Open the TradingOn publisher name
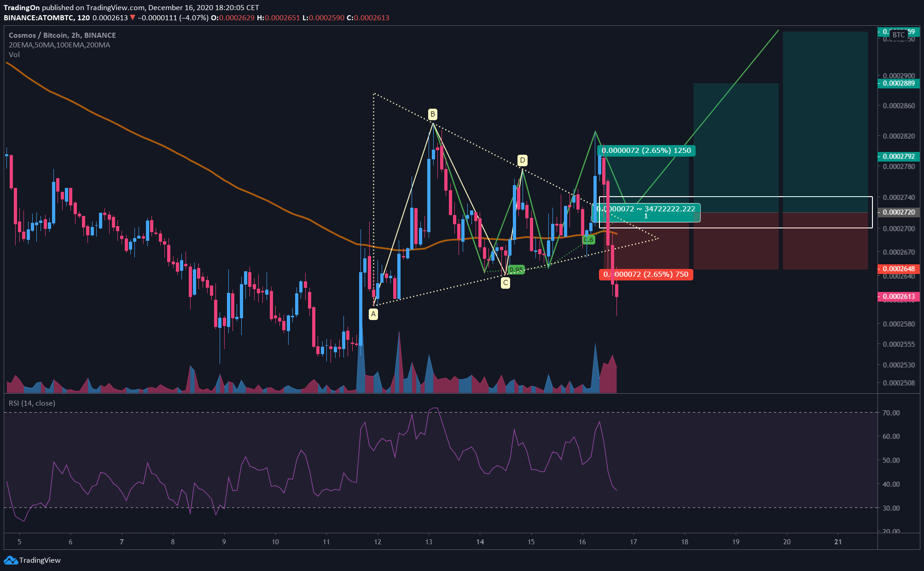Screen dimensions: 924x571 22,7
